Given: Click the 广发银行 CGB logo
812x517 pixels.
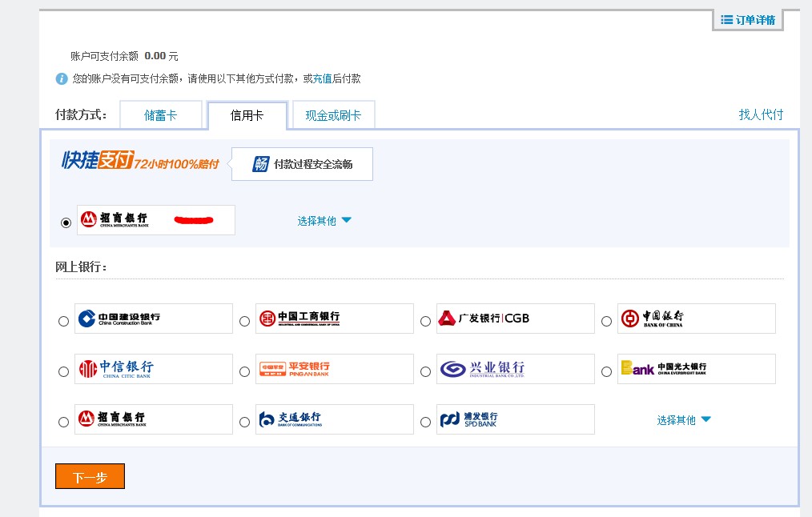Looking at the screenshot, I should pyautogui.click(x=484, y=319).
